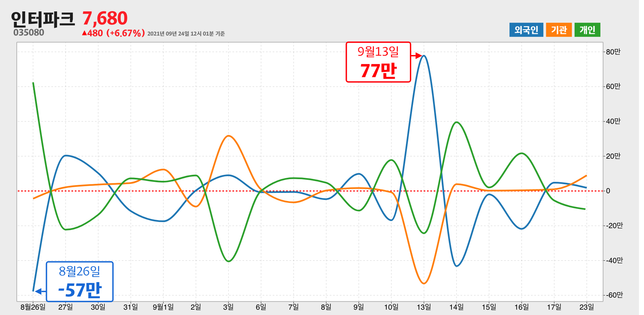Click the change value ▲480 (+6.67%)
The image size is (644, 315).
tap(113, 33)
